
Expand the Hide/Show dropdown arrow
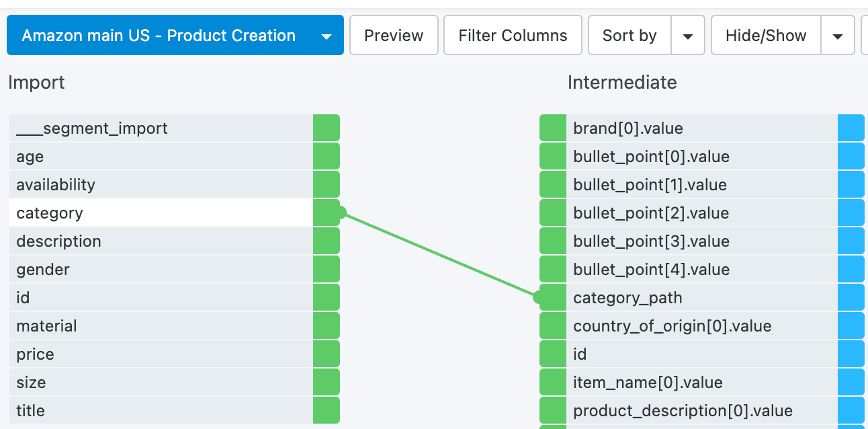(838, 36)
